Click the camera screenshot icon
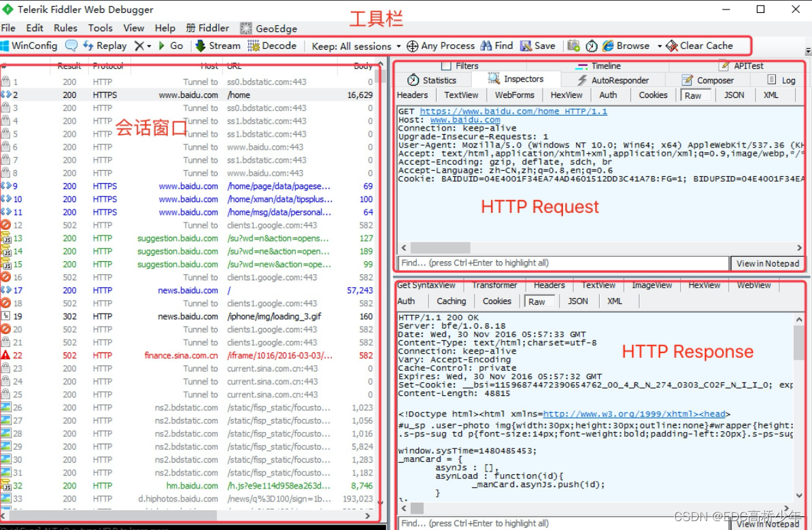Image resolution: width=812 pixels, height=530 pixels. point(573,46)
